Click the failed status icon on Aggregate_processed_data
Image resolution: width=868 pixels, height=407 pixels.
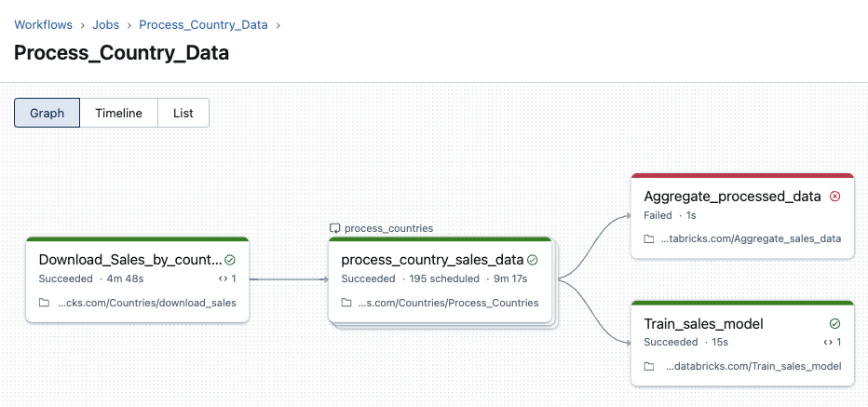[834, 197]
